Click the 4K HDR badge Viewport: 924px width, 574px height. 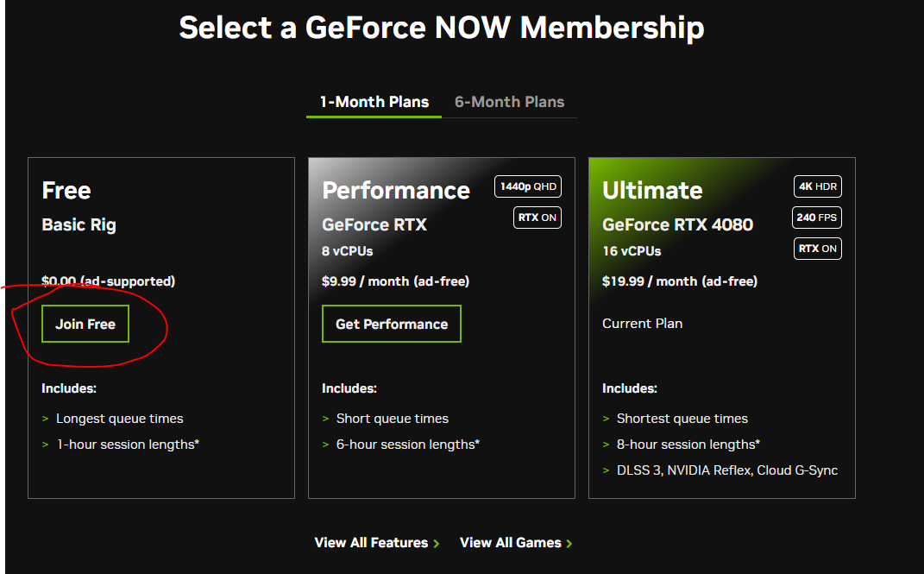tap(817, 186)
